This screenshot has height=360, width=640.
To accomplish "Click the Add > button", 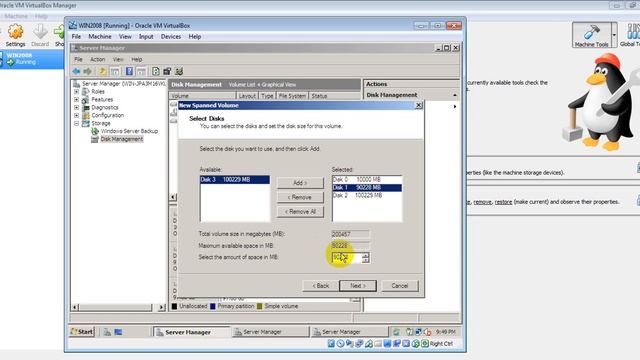I will [300, 183].
